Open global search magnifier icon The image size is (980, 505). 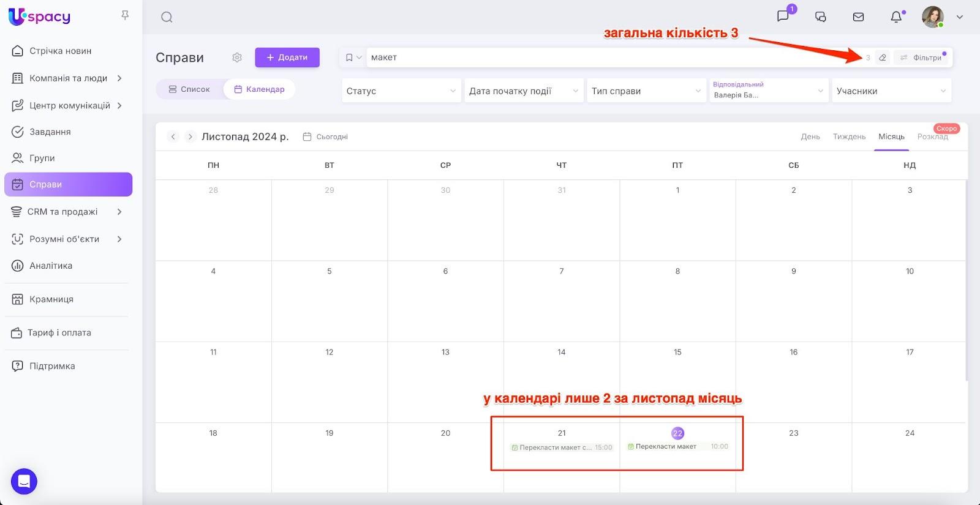point(167,17)
